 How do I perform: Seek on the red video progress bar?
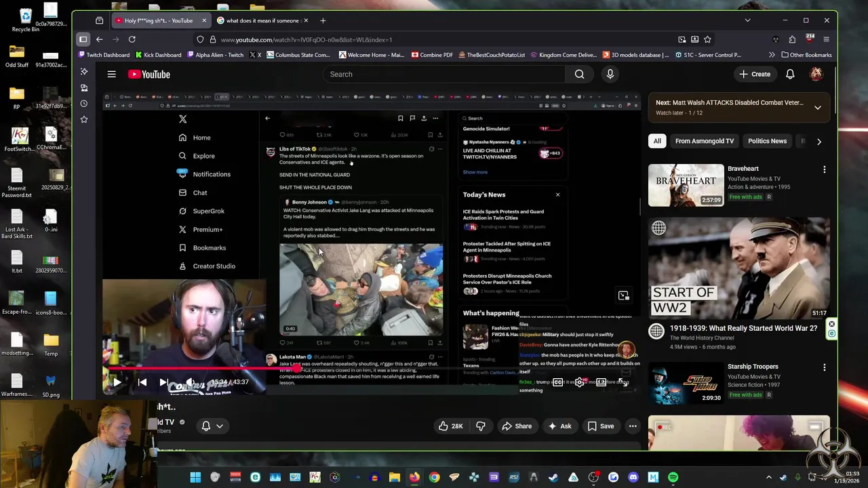pos(372,370)
